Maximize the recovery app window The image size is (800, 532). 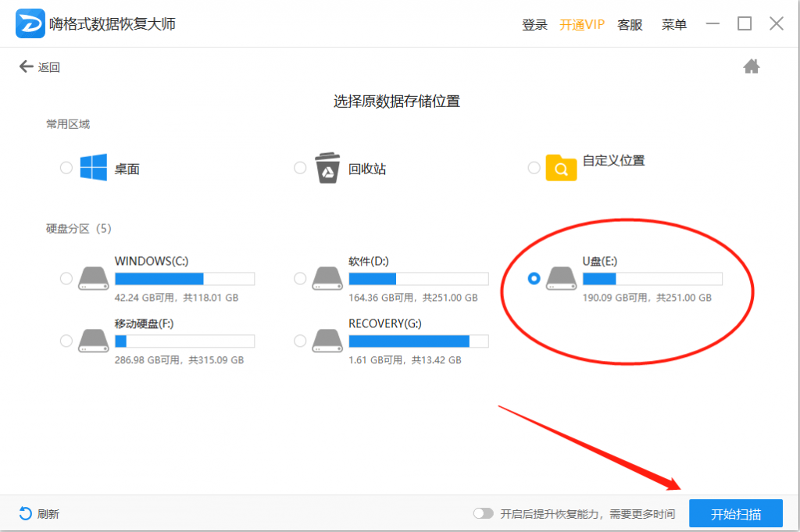745,23
